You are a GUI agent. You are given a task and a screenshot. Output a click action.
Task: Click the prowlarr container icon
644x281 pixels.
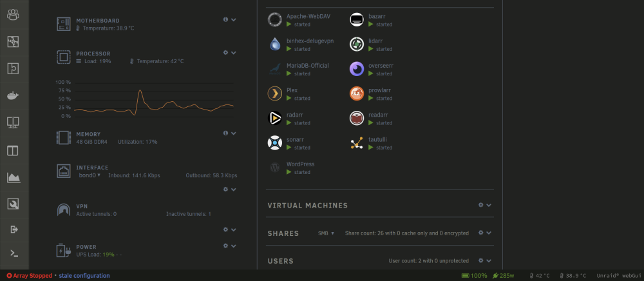(357, 93)
